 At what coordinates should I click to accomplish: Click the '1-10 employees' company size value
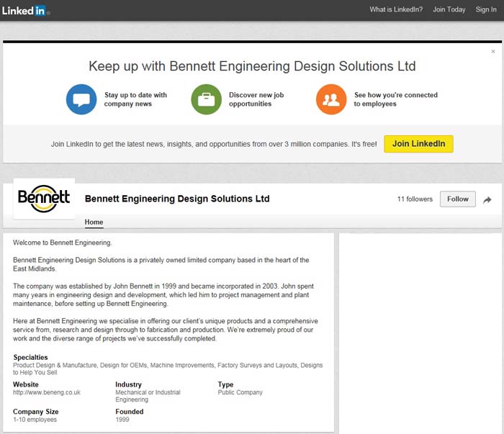35,420
